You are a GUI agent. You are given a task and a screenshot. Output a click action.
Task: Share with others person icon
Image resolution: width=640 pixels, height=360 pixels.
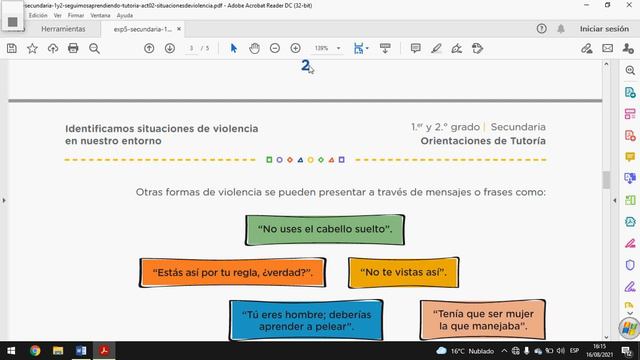(x=628, y=49)
